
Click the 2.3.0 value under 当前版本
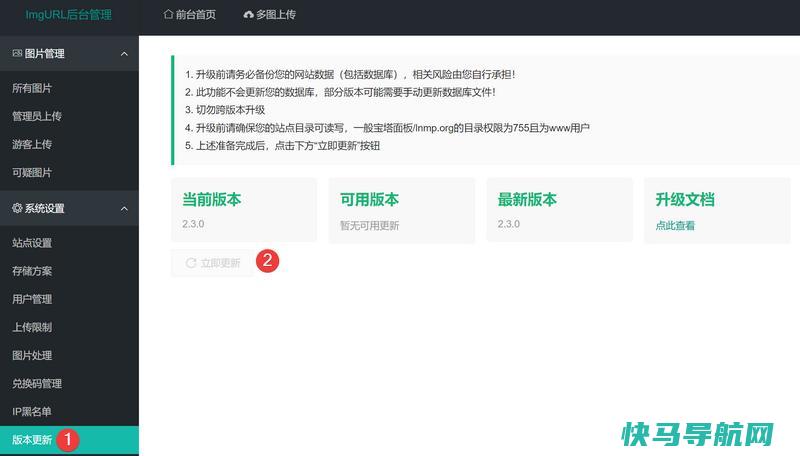(x=193, y=224)
